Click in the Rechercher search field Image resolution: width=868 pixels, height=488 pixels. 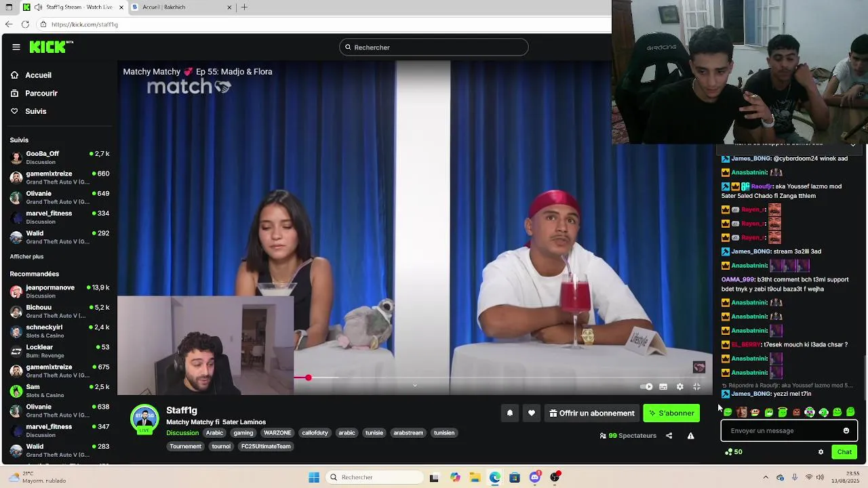[x=434, y=47]
